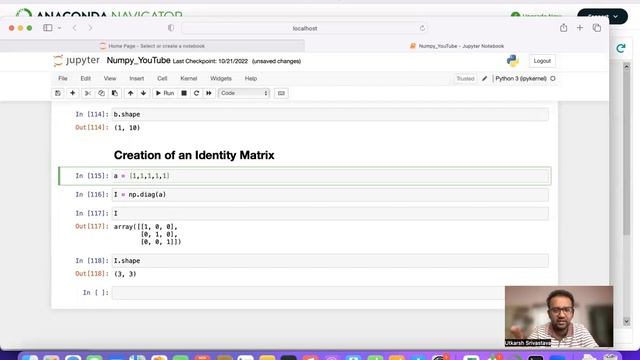This screenshot has height=360, width=640.
Task: Click the pencil edit mode icon
Action: pyautogui.click(x=484, y=78)
